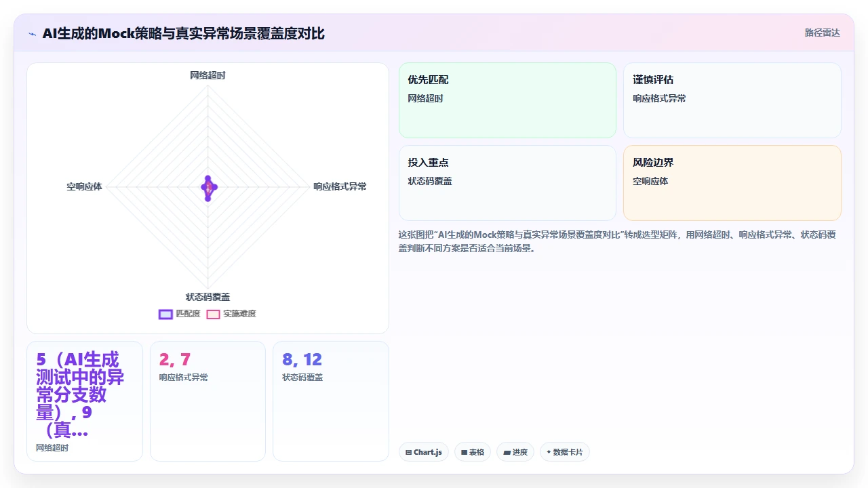Click the 空响应体 radar axis label
This screenshot has width=868, height=488.
pyautogui.click(x=84, y=186)
